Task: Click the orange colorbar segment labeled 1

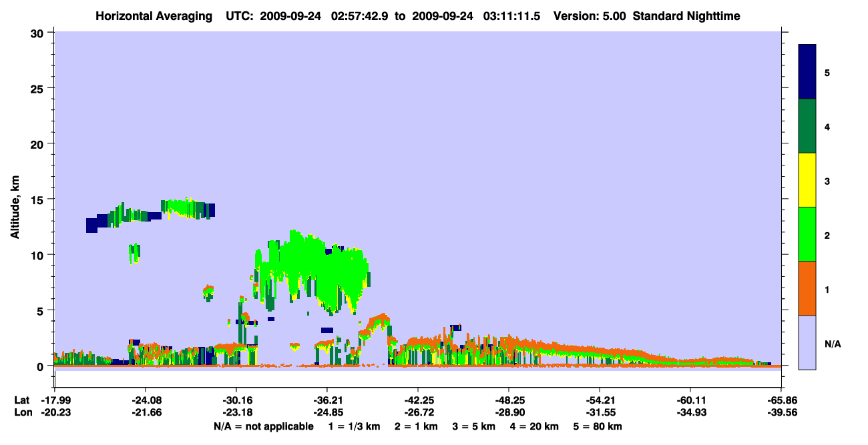Action: (807, 288)
